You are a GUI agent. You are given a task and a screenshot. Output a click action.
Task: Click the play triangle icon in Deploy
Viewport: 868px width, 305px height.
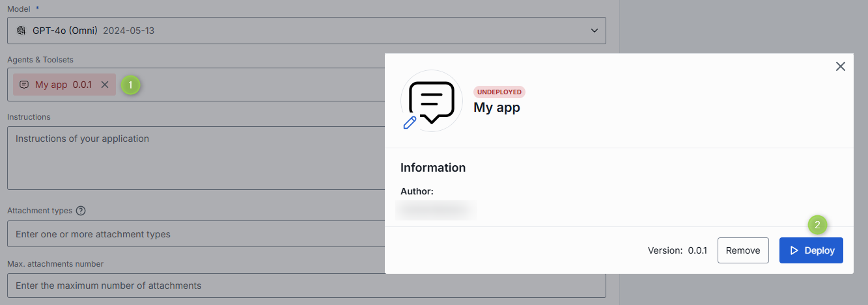tap(794, 250)
